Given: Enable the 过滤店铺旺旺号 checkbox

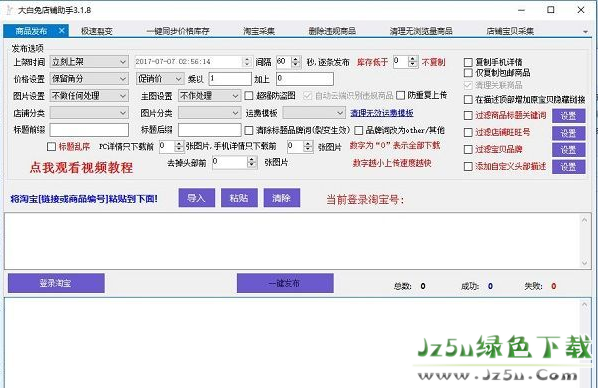Looking at the screenshot, I should click(468, 132).
